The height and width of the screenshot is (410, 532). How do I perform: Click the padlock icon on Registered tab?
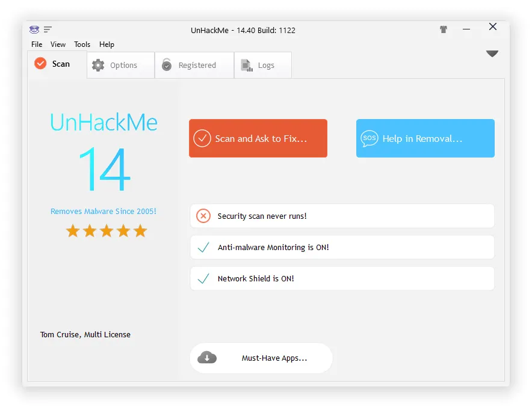click(x=167, y=64)
